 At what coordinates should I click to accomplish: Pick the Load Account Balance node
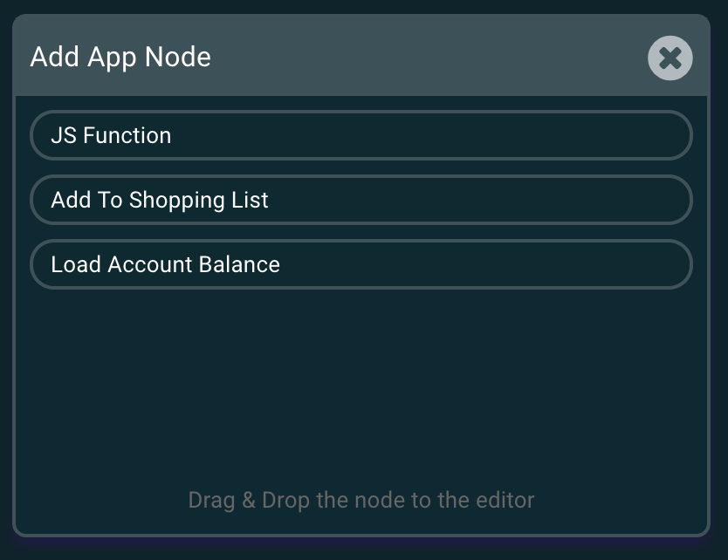coord(361,264)
